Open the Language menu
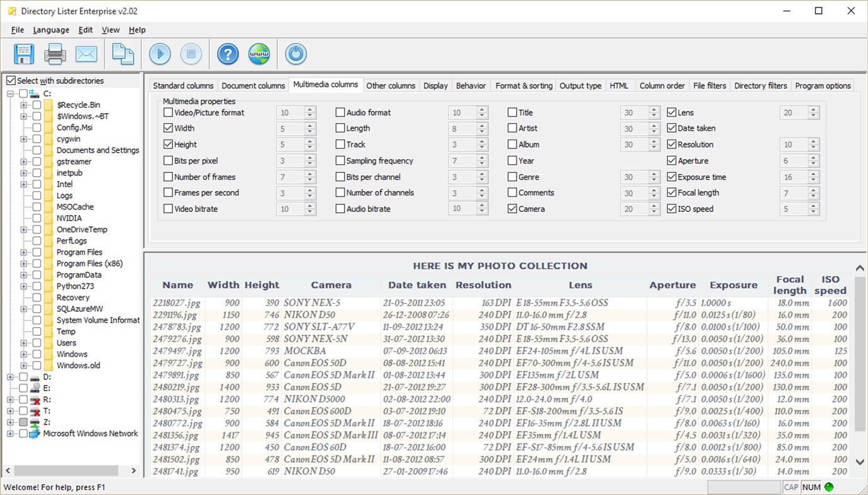Viewport: 868px width, 495px height. (x=51, y=30)
